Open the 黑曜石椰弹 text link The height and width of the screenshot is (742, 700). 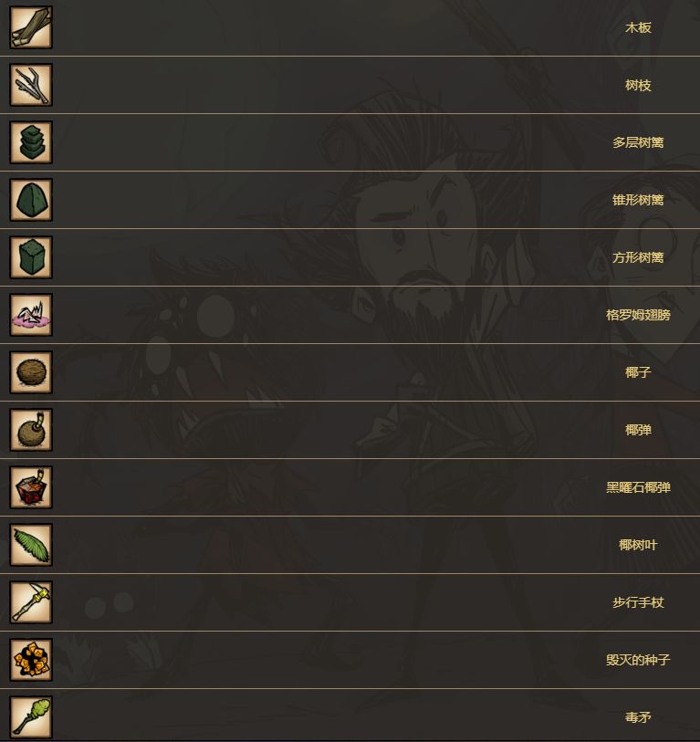click(638, 488)
